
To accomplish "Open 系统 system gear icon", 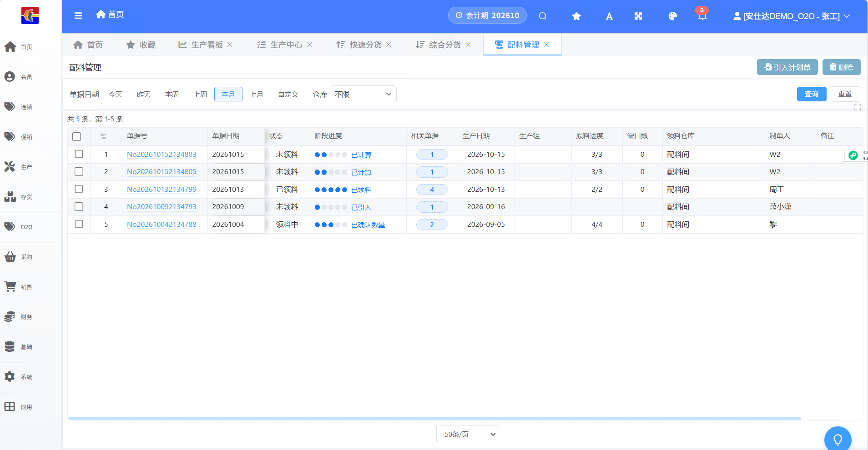I will 10,377.
